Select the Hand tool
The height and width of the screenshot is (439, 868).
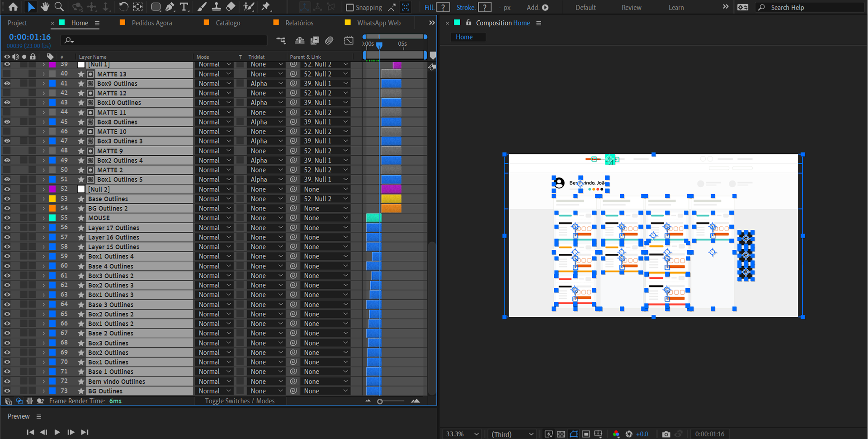click(45, 7)
